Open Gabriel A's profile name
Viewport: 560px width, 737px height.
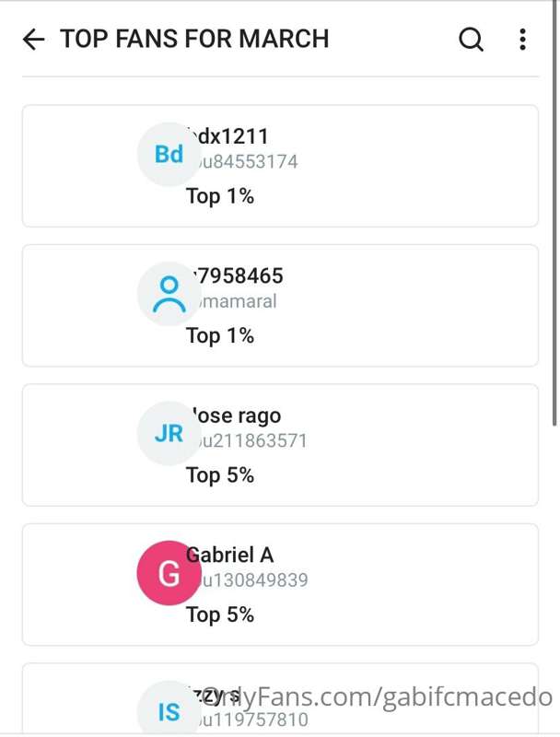point(229,556)
